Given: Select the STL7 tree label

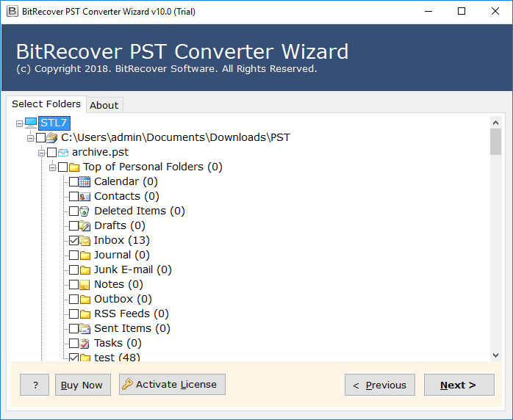Looking at the screenshot, I should point(54,123).
